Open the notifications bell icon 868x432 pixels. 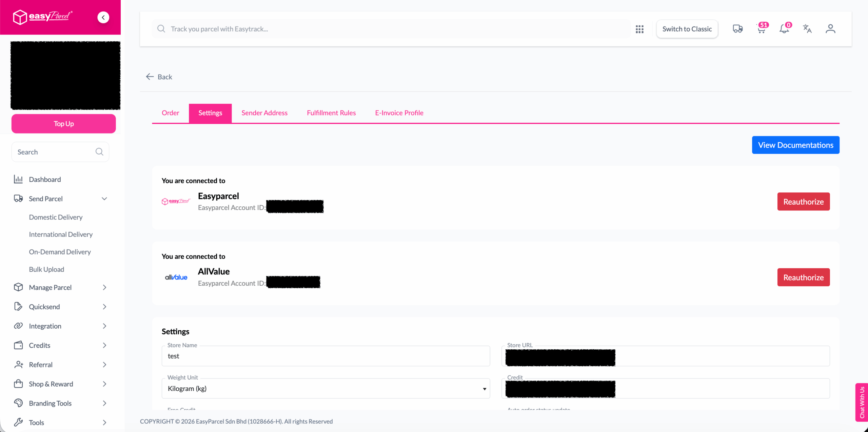point(784,29)
